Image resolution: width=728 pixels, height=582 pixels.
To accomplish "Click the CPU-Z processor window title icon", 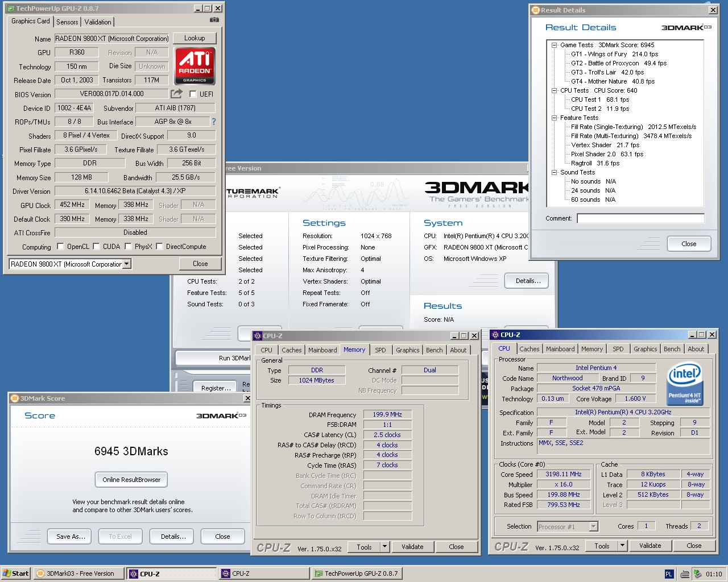I will click(x=495, y=335).
